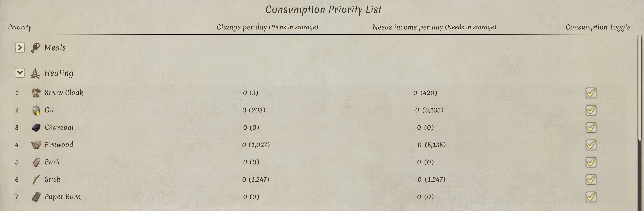Select the Oil jar icon
Image resolution: width=644 pixels, height=211 pixels.
(36, 110)
